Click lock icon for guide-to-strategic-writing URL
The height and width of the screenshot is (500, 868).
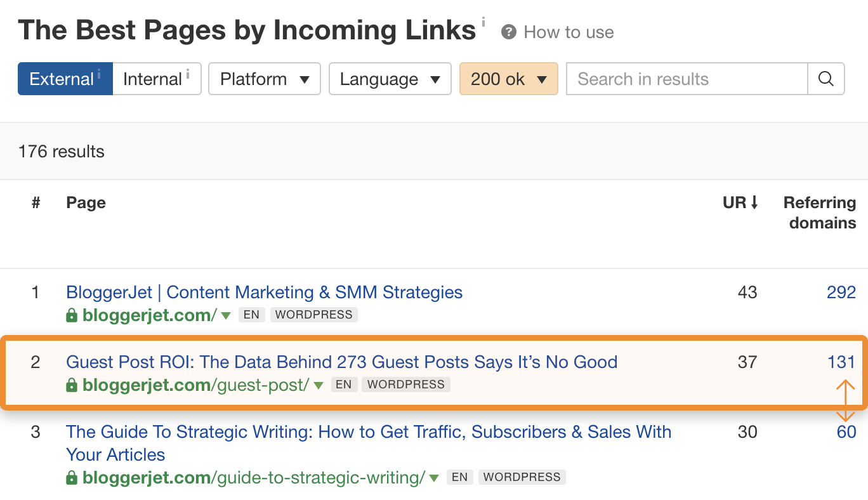72,478
